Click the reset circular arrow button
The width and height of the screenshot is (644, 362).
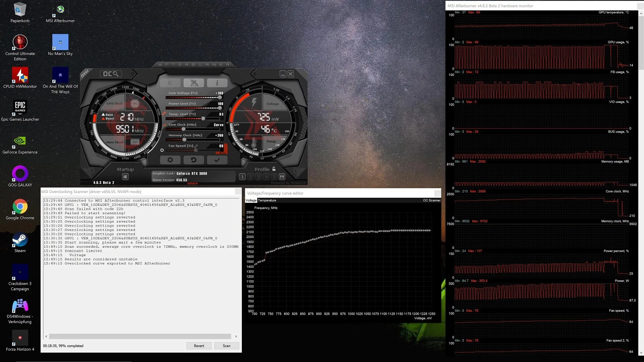tap(194, 160)
